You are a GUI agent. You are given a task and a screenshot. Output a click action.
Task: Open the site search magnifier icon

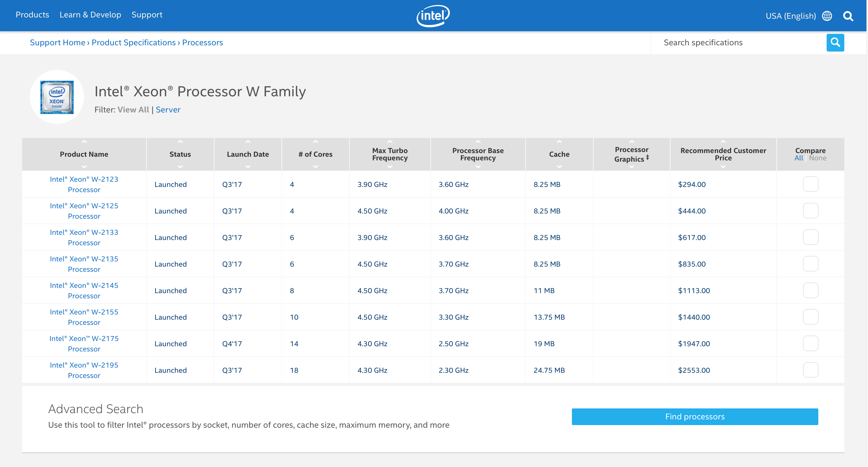[848, 16]
